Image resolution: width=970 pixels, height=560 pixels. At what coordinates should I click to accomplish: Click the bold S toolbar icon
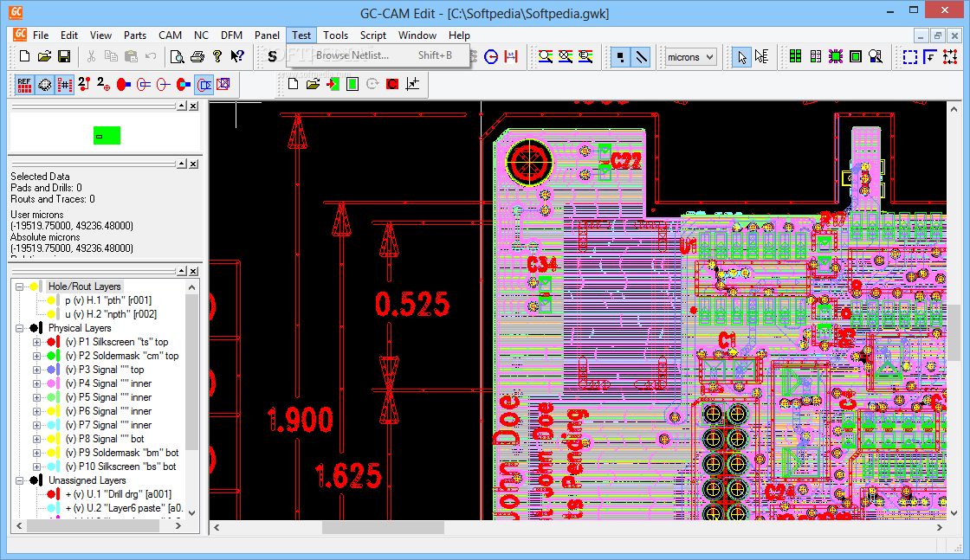tap(272, 57)
